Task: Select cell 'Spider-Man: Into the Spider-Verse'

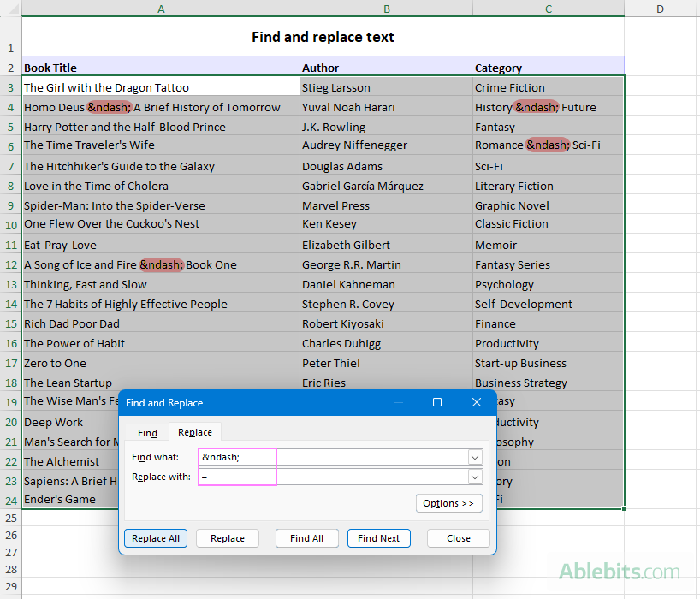Action: pyautogui.click(x=161, y=205)
